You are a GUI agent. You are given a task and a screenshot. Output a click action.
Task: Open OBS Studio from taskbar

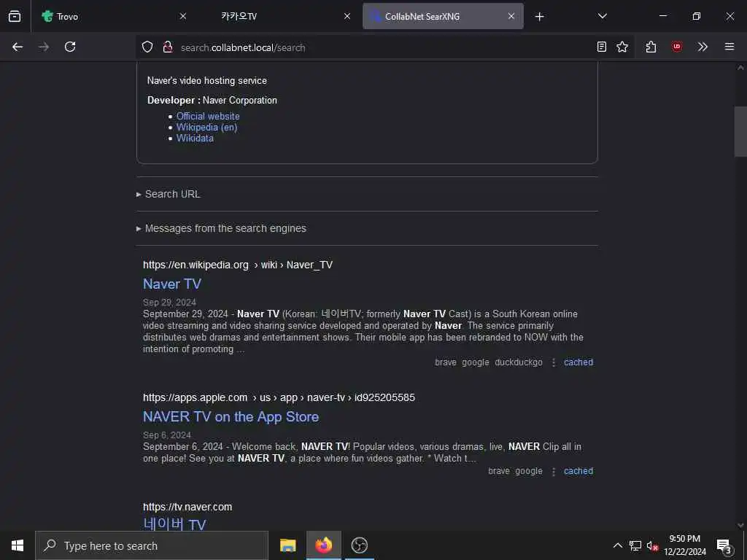(x=359, y=545)
